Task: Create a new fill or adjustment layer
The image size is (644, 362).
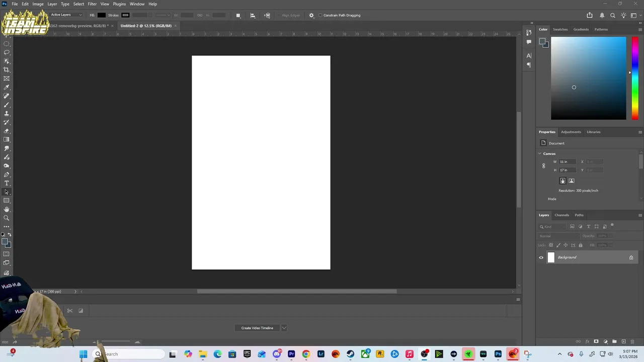Action: (605, 342)
